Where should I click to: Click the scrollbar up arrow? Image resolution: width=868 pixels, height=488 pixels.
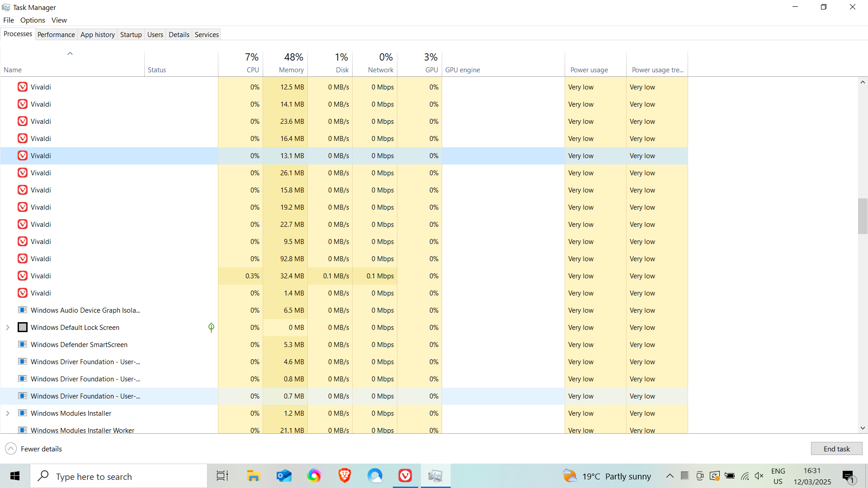point(863,82)
